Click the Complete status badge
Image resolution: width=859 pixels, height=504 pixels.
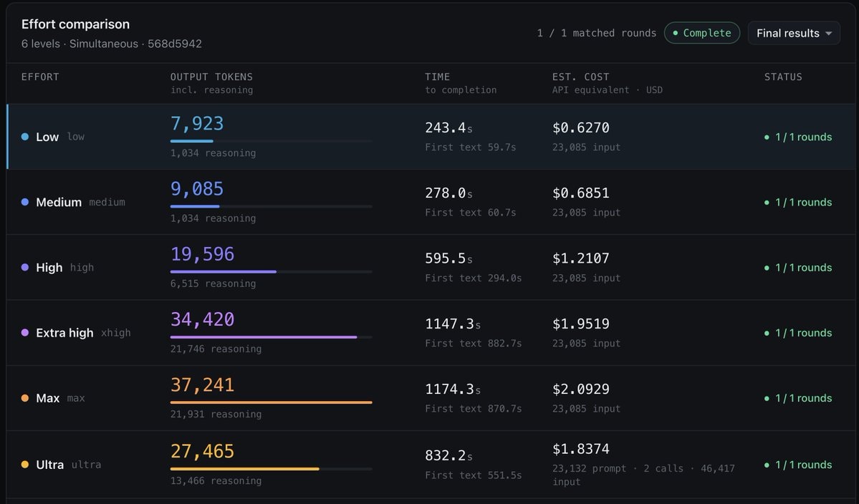702,33
